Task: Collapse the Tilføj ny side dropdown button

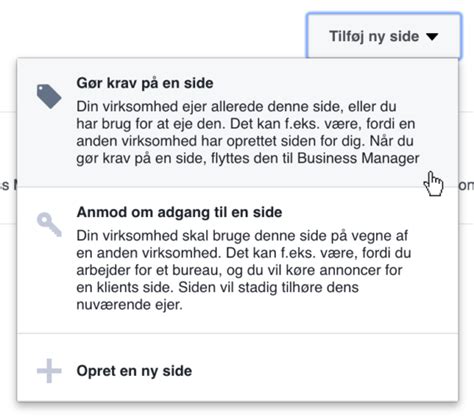Action: click(384, 36)
